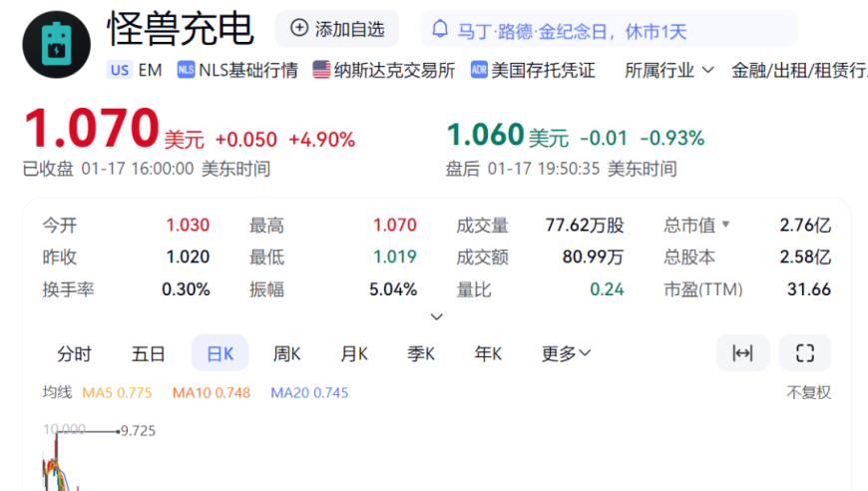Click the 怪兽充电 battery logo icon

point(57,44)
